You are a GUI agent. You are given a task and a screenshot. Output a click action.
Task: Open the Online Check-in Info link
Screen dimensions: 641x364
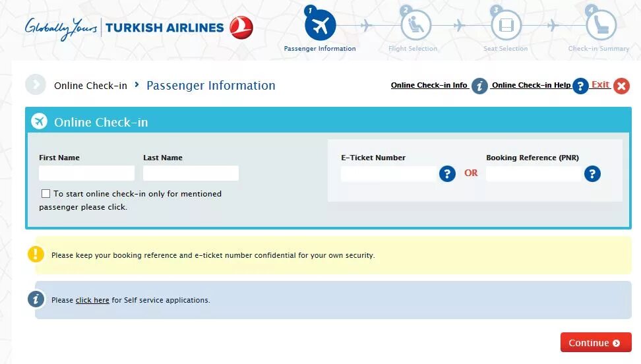(429, 85)
